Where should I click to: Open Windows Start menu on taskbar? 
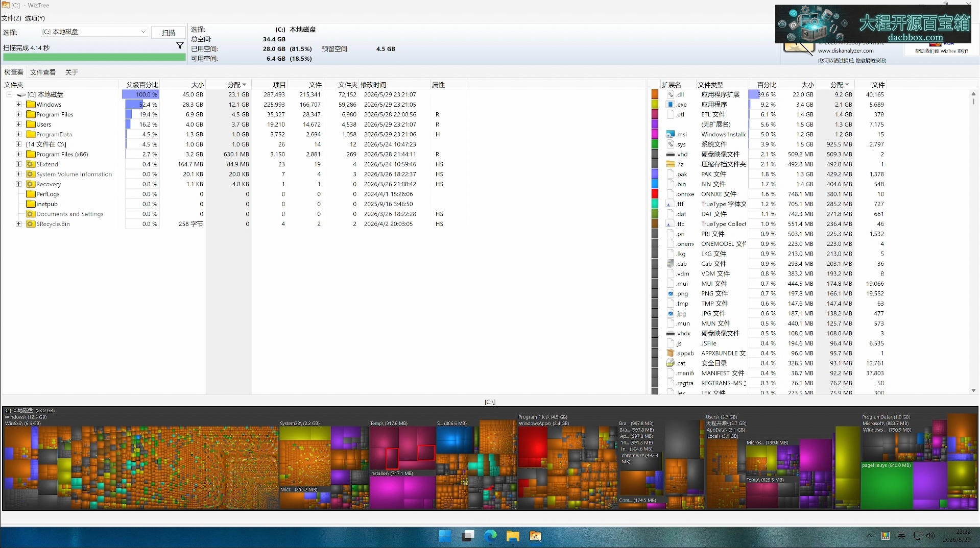tap(445, 536)
